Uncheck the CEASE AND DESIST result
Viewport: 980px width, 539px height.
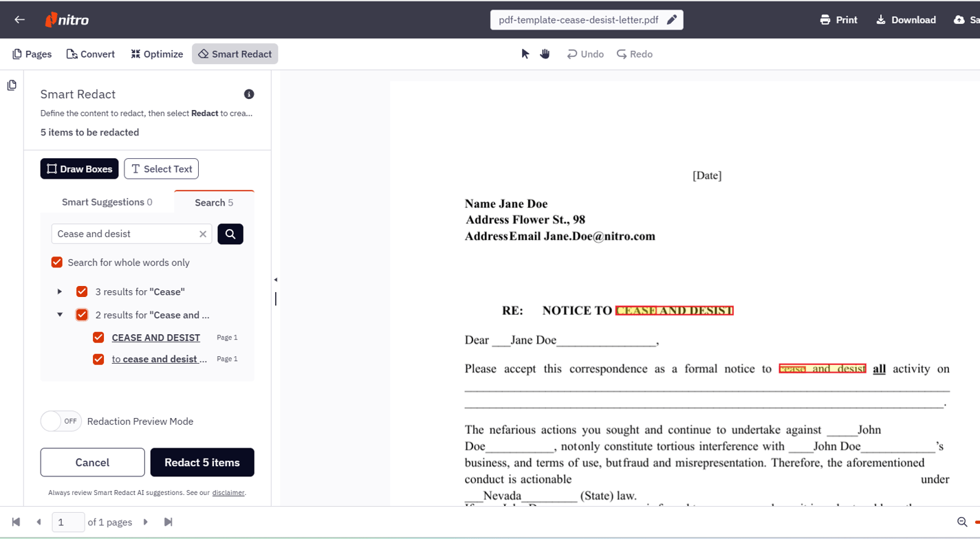[98, 338]
